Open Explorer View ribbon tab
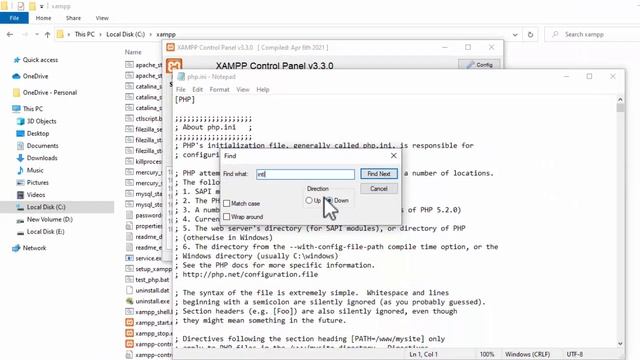 point(102,18)
